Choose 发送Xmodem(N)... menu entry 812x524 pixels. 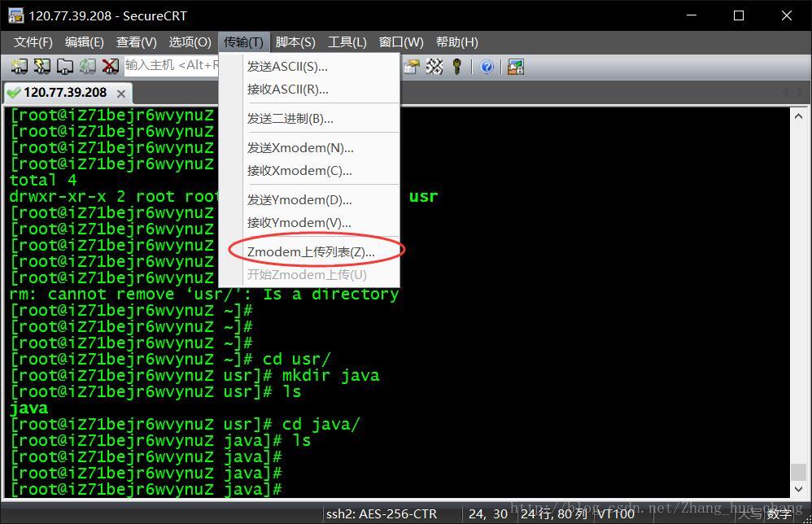point(309,148)
